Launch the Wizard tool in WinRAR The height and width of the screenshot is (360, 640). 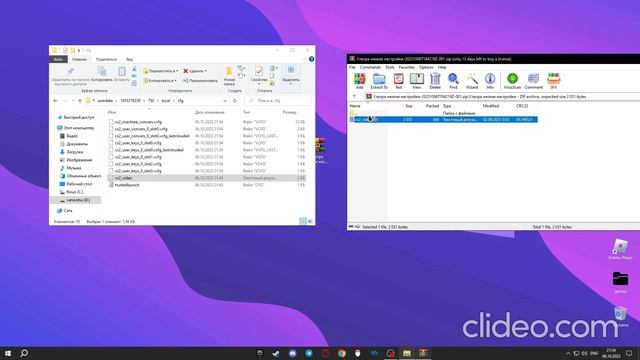[x=472, y=81]
